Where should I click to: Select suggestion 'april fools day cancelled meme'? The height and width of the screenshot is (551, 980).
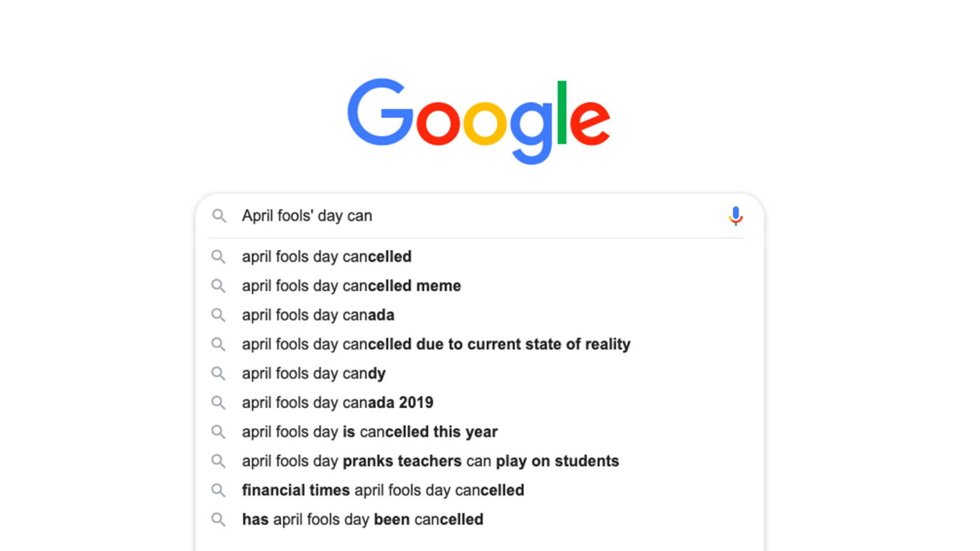coord(351,286)
